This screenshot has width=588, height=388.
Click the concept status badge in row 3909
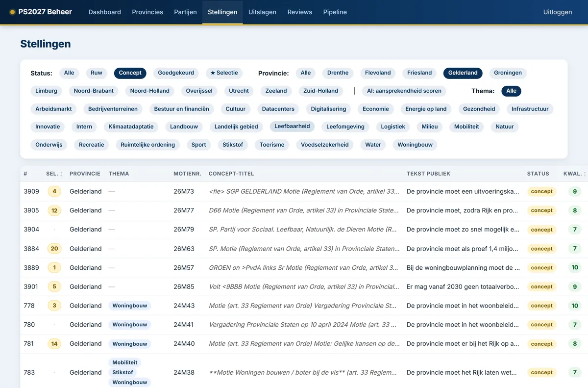[x=541, y=191]
